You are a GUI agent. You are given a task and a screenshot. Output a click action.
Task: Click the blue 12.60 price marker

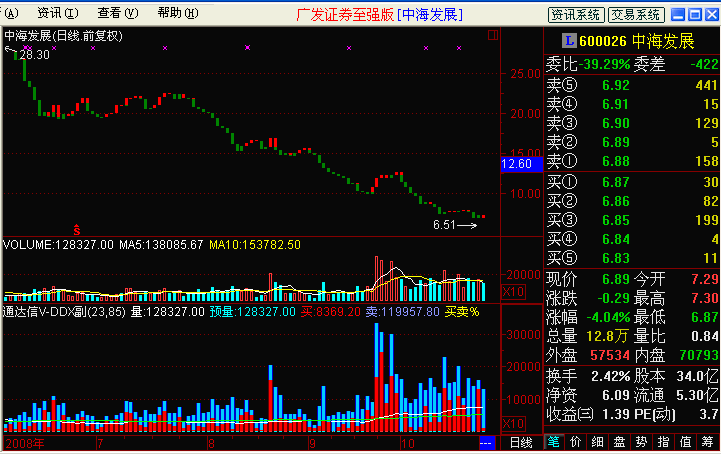point(521,164)
